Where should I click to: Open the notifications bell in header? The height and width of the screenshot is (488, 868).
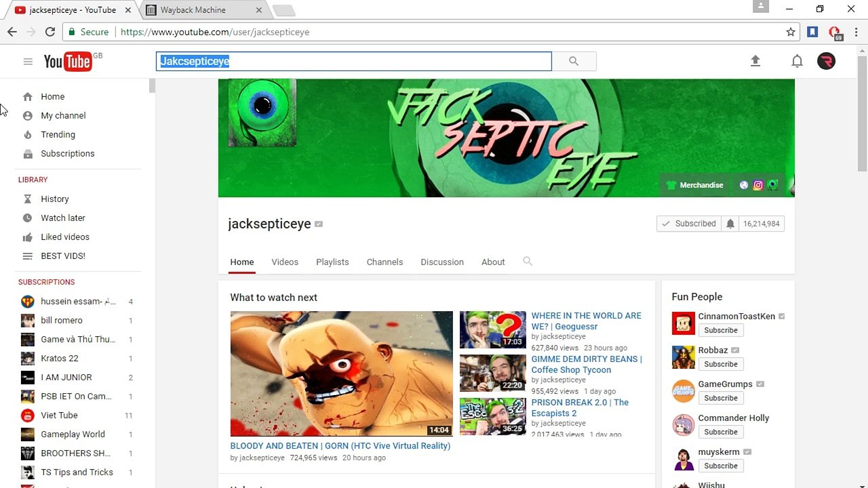(x=797, y=61)
